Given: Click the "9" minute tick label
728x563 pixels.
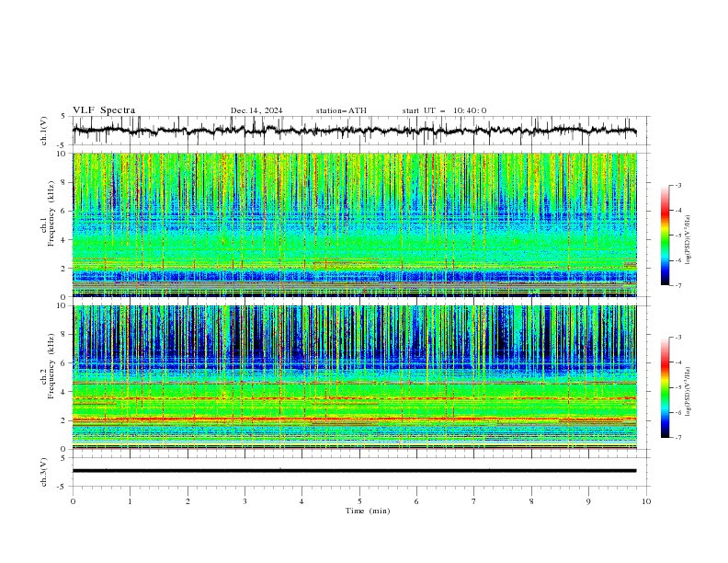Looking at the screenshot, I should click(x=588, y=501).
